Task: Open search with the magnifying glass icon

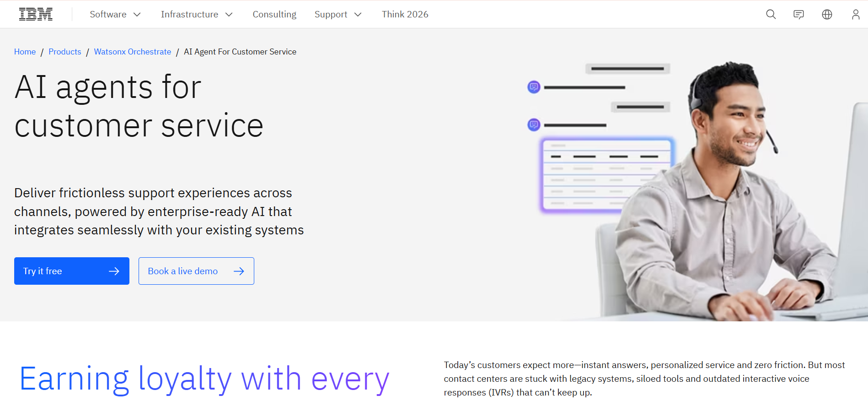Action: (771, 14)
